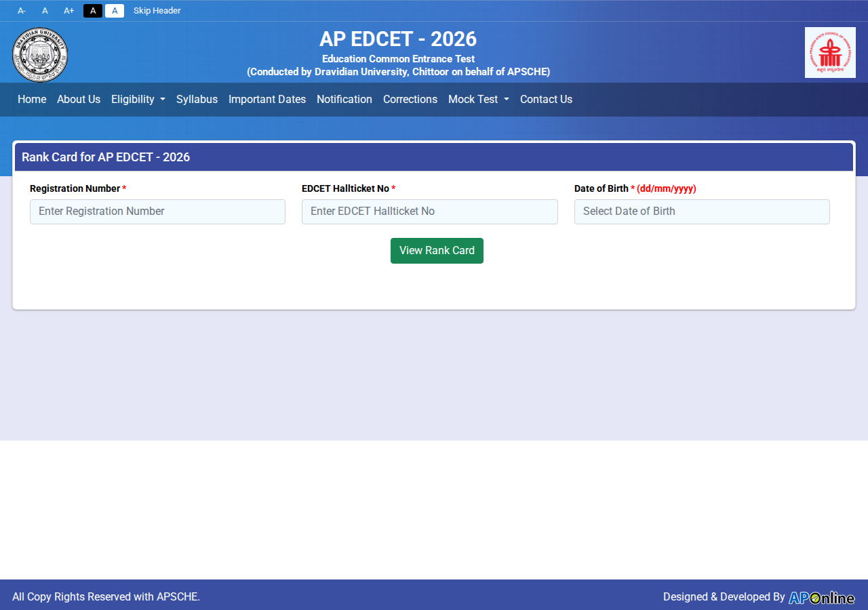Screen dimensions: 868x610
Task: Open the Contact Us page
Action: 546,100
